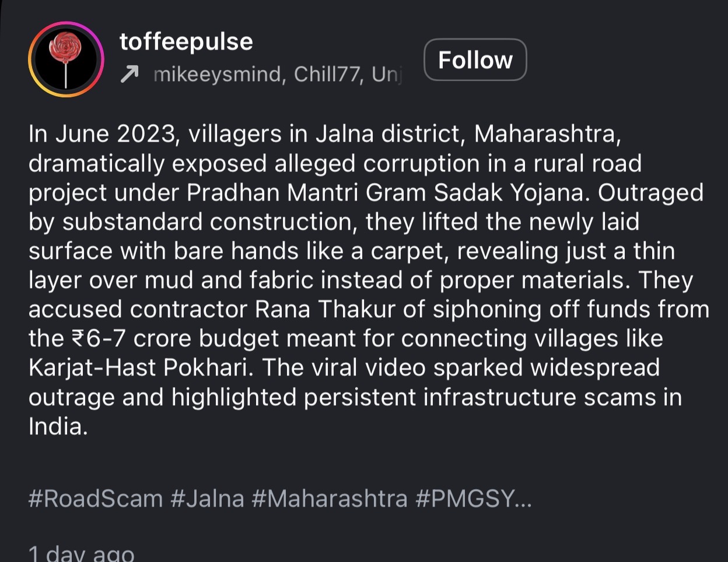This screenshot has height=562, width=728.
Task: Click the arrow icon beside mikeeysmind
Action: click(x=129, y=74)
